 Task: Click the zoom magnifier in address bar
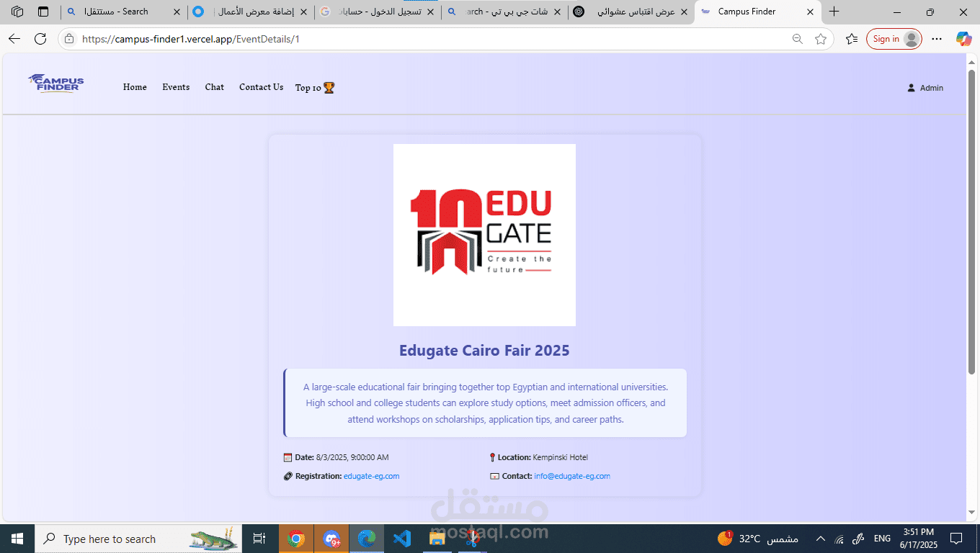pos(798,39)
